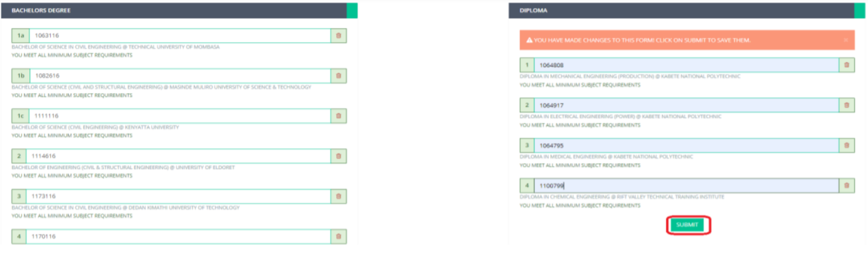This screenshot has height=279, width=868.
Task: Delete bachelors choice 4 code 1170116
Action: click(x=338, y=236)
